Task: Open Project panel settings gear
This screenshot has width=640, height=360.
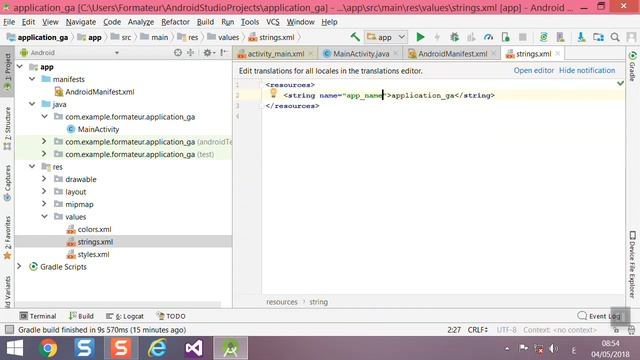Action: [208, 53]
